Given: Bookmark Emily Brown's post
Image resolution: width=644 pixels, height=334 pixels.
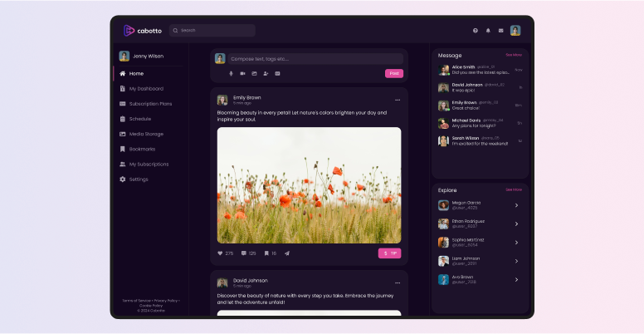Looking at the screenshot, I should 266,253.
